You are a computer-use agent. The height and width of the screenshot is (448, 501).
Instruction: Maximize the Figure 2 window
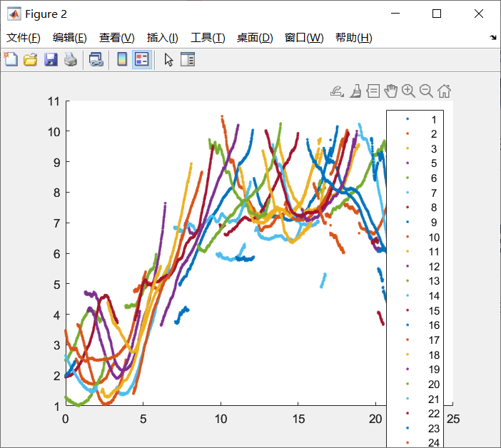click(437, 14)
